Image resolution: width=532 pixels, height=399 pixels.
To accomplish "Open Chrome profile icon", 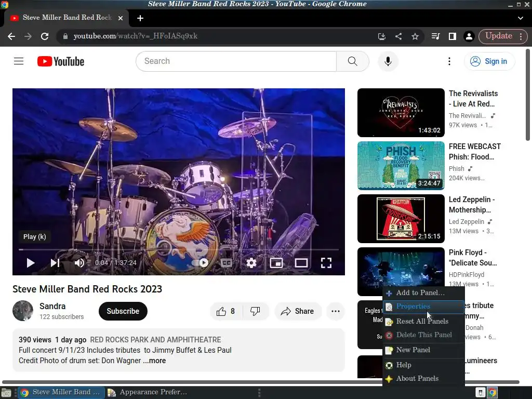I will (469, 36).
